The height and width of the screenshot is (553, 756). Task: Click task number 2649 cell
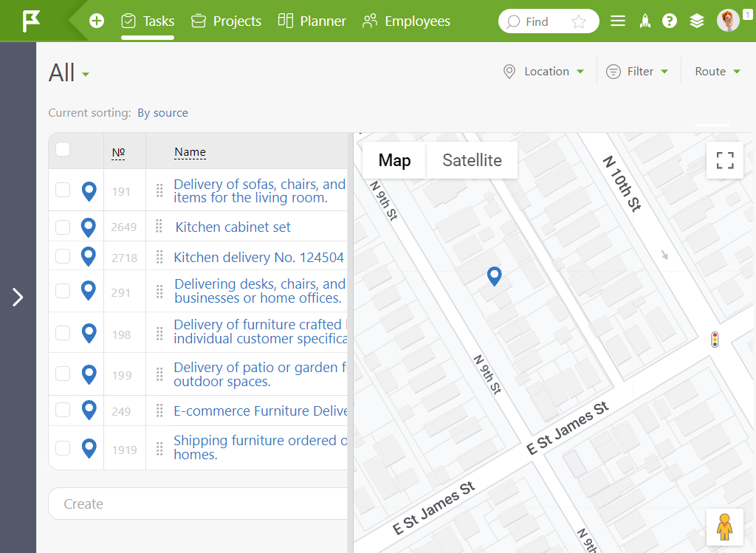pyautogui.click(x=124, y=227)
